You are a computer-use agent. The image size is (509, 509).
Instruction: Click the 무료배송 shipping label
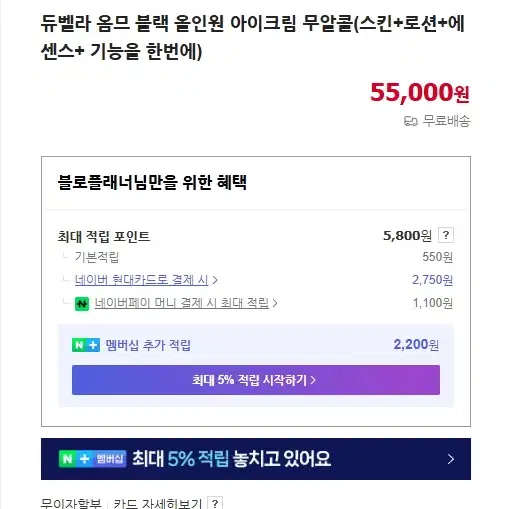[446, 121]
